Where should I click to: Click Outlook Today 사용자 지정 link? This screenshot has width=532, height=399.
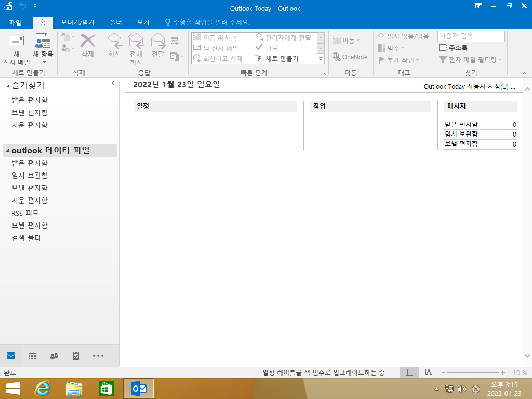[x=470, y=87]
